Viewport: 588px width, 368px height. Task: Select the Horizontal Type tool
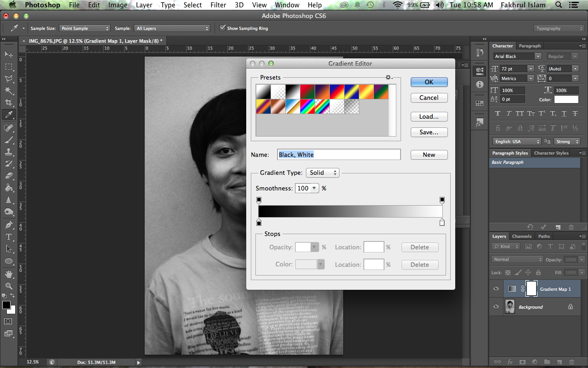pyautogui.click(x=9, y=237)
